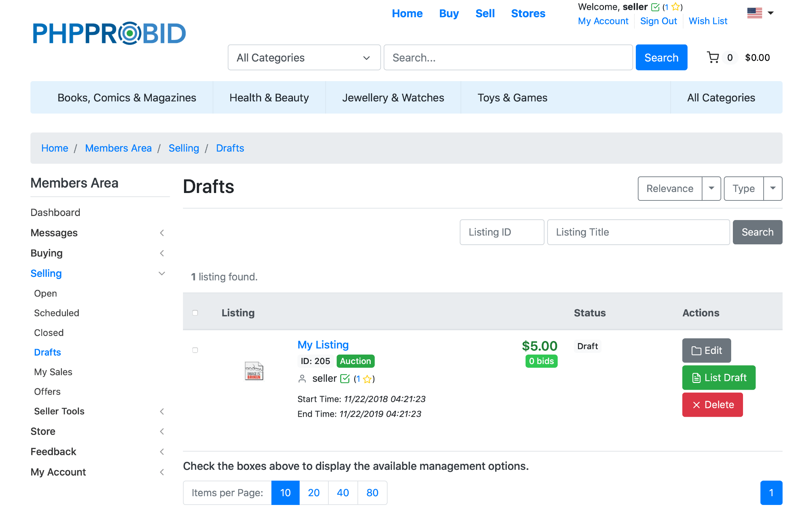Open the All Categories search dropdown

coord(304,58)
